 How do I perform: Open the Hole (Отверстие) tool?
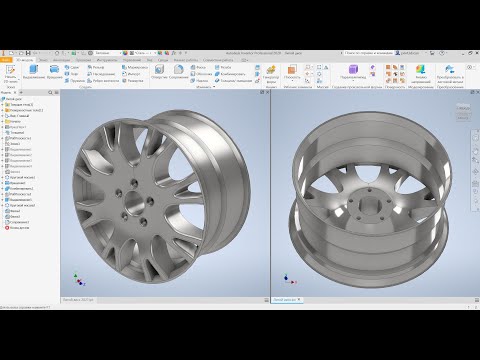click(x=159, y=72)
